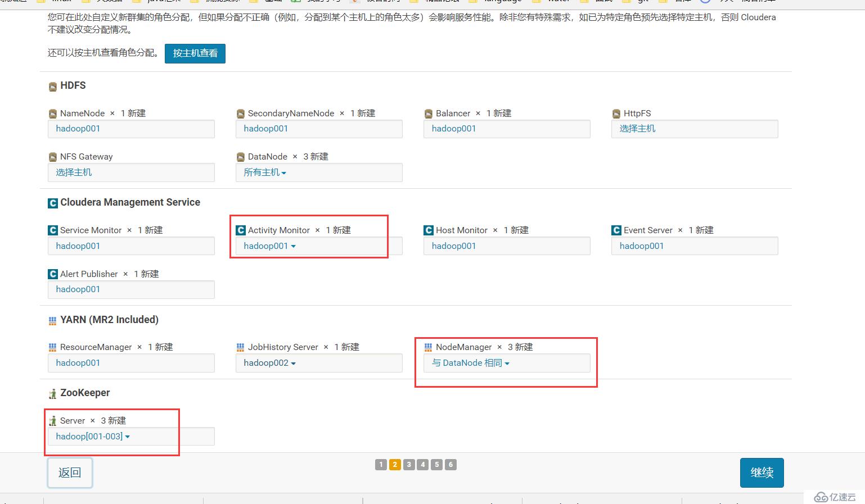The width and height of the screenshot is (865, 504).
Task: Click the 'ZooKeeper' heading text
Action: 85,393
